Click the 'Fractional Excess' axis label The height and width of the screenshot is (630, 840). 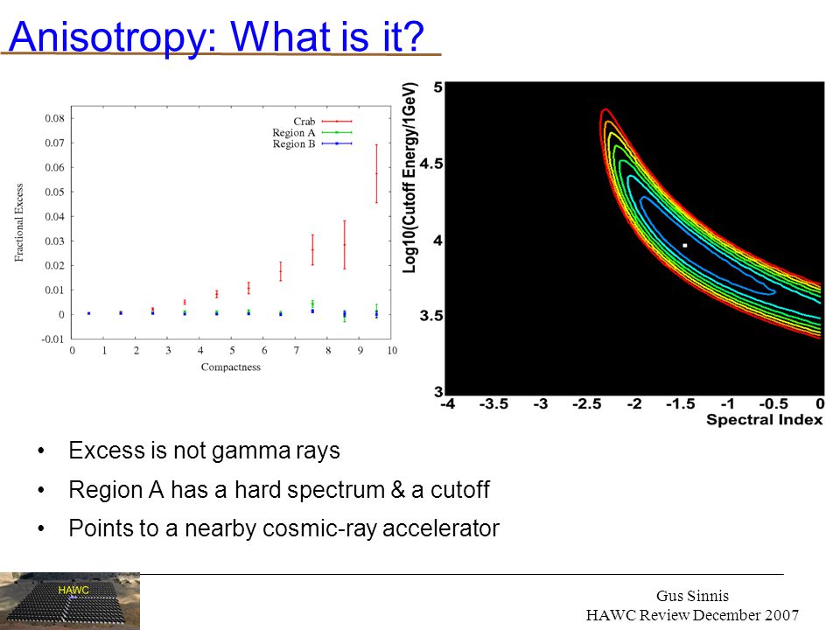pyautogui.click(x=18, y=222)
